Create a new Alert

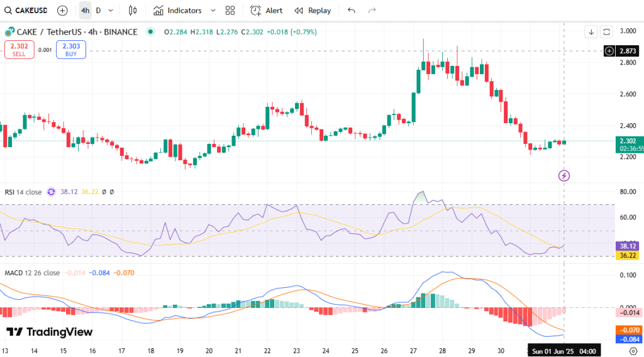(267, 10)
